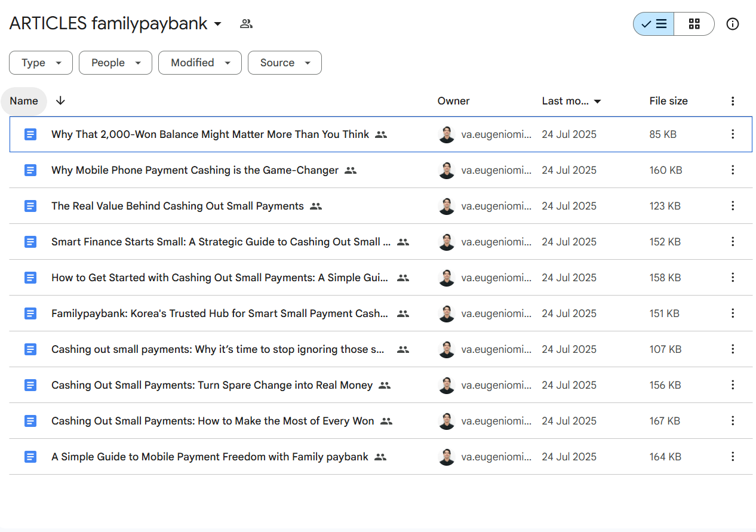Image resolution: width=756 pixels, height=532 pixels.
Task: Open more actions for 'How to Get Started'
Action: 733,278
